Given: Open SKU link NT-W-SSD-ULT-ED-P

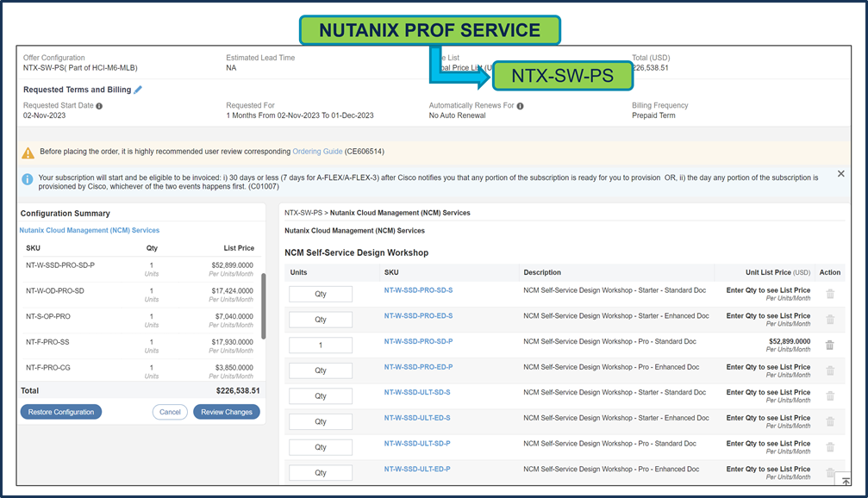Looking at the screenshot, I should (x=417, y=469).
